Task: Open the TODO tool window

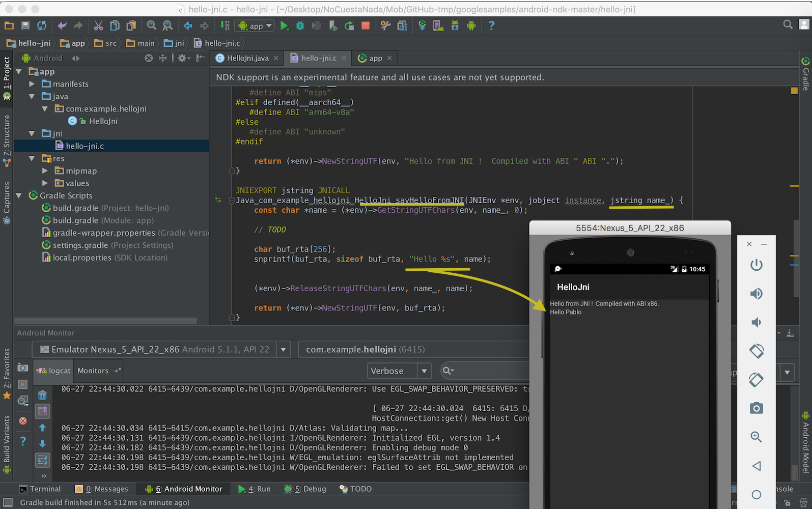Action: pos(355,489)
